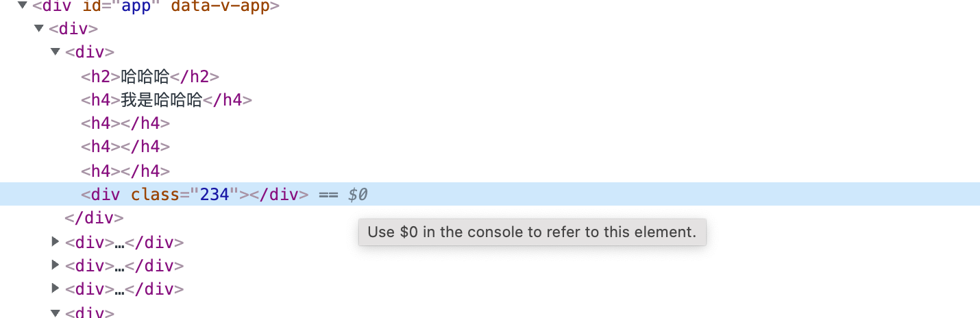Click the div class="234" highlighted row
Viewport: 980px width, 318px height.
[x=490, y=194]
